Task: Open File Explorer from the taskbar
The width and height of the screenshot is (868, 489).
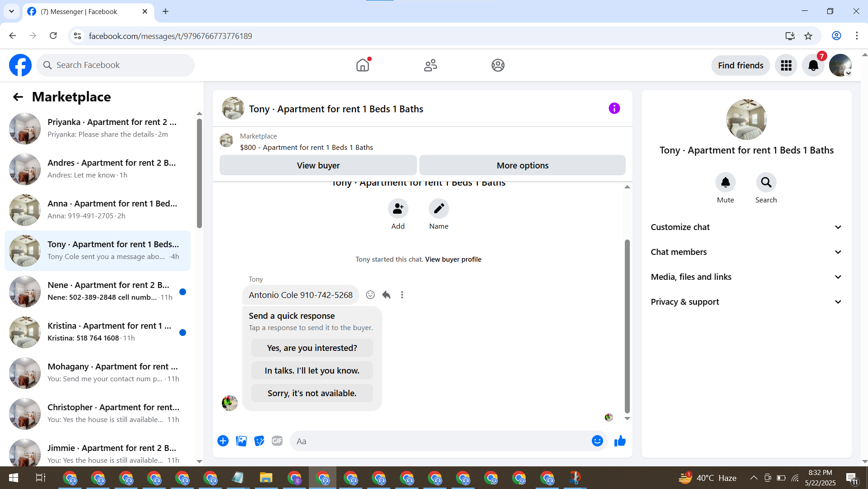Action: point(266,478)
